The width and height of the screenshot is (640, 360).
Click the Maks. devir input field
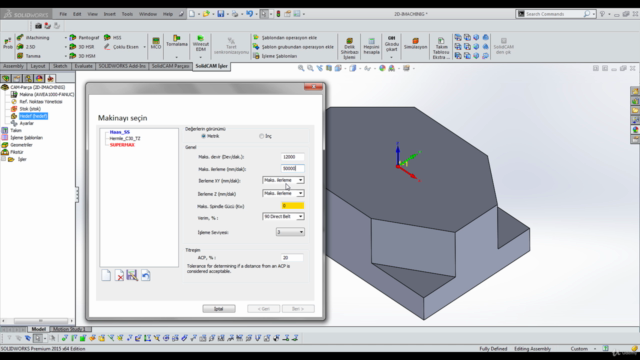292,157
